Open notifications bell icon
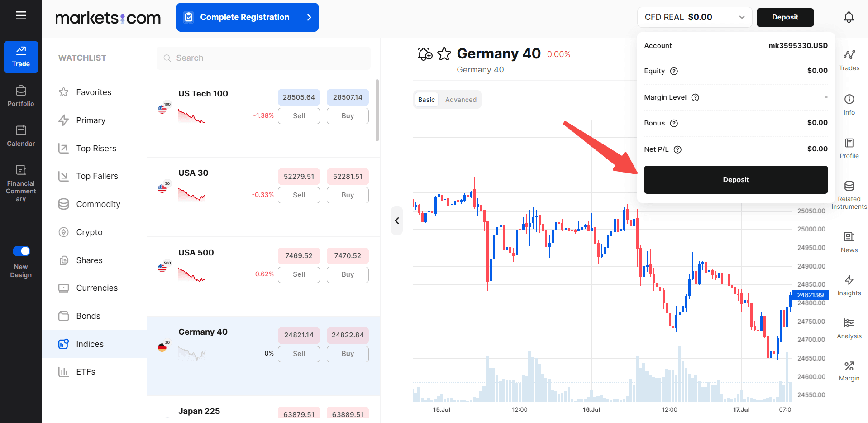Viewport: 868px width, 423px height. (849, 17)
